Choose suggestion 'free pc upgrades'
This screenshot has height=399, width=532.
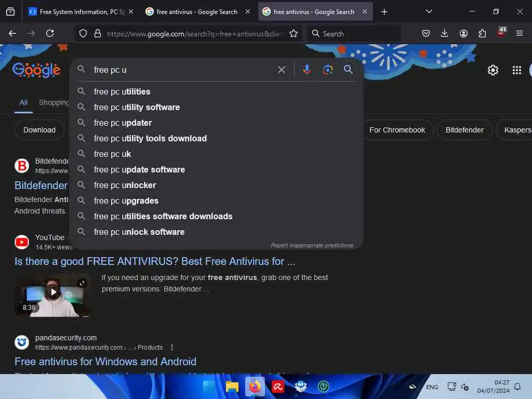[217, 201]
